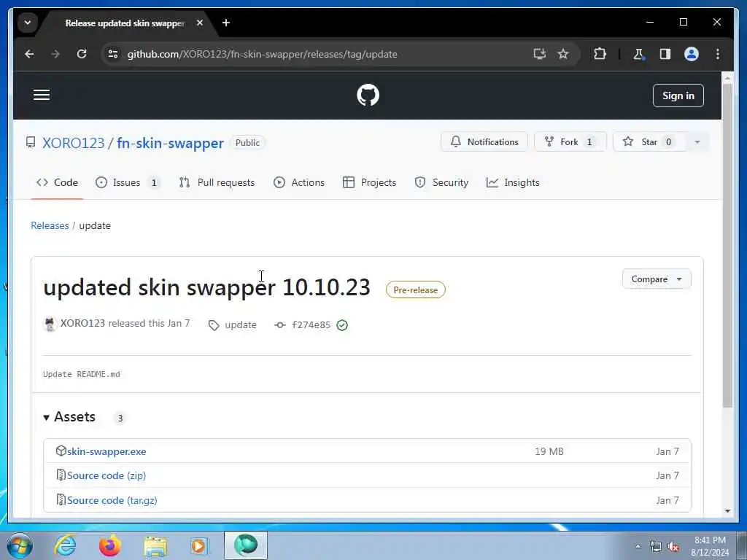Open GitHub hamburger navigation menu
Screen dimensions: 747x560
coord(42,95)
